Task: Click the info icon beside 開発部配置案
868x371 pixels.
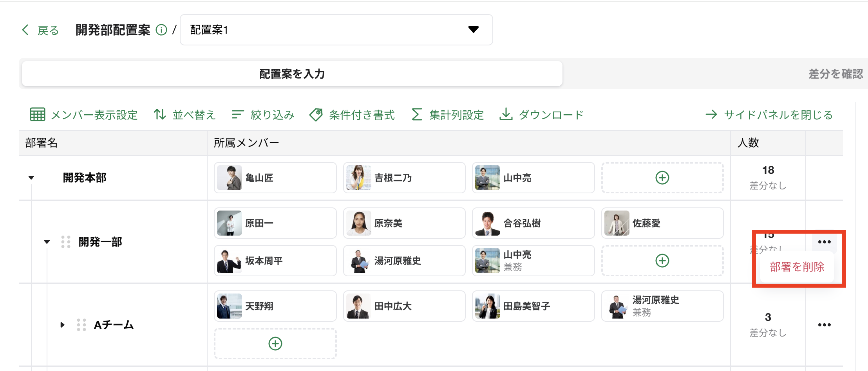Action: tap(161, 30)
